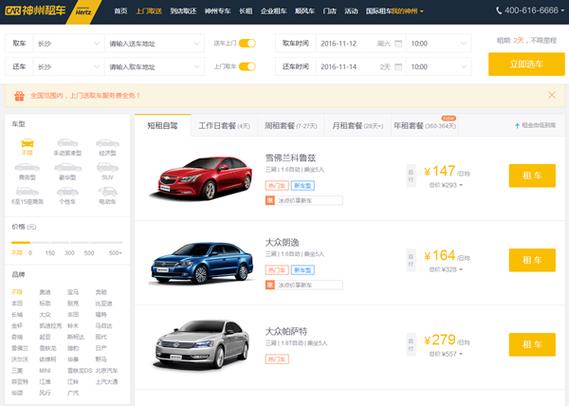Go to 首页 in the navigation bar

[121, 11]
